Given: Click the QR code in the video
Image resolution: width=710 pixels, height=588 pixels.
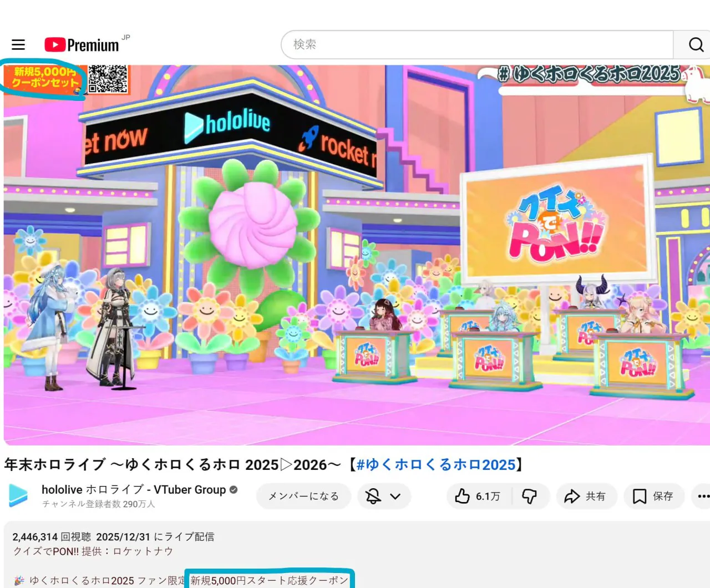Looking at the screenshot, I should pyautogui.click(x=108, y=78).
